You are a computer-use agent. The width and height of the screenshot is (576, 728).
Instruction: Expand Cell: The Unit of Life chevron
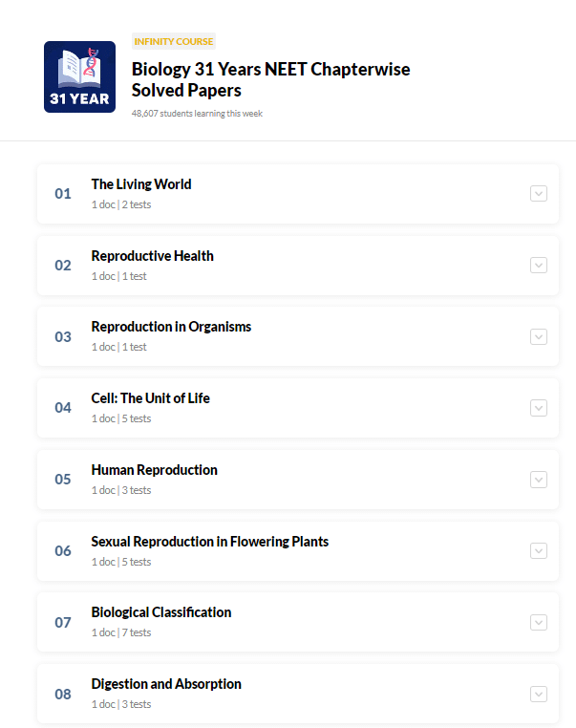click(539, 408)
